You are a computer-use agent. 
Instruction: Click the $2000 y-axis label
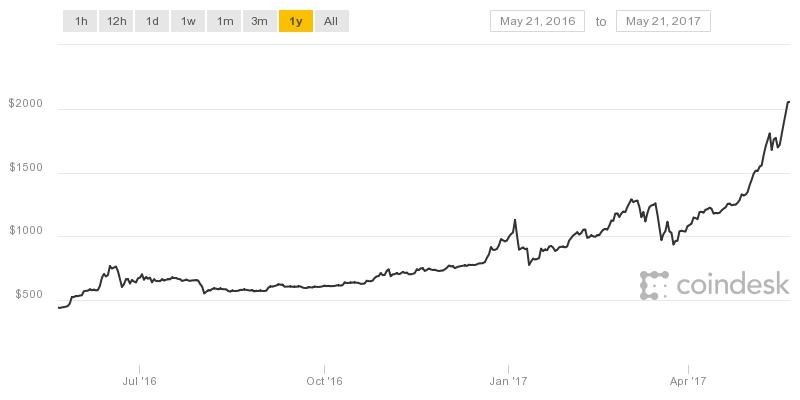pyautogui.click(x=25, y=103)
